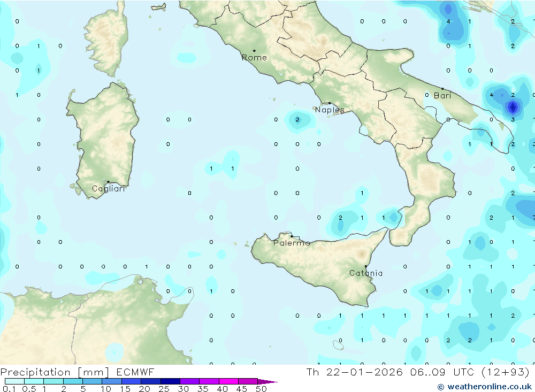Click the legend arrow beyond 50 mm
Viewport: 535px width, 392px height.
coord(267,382)
